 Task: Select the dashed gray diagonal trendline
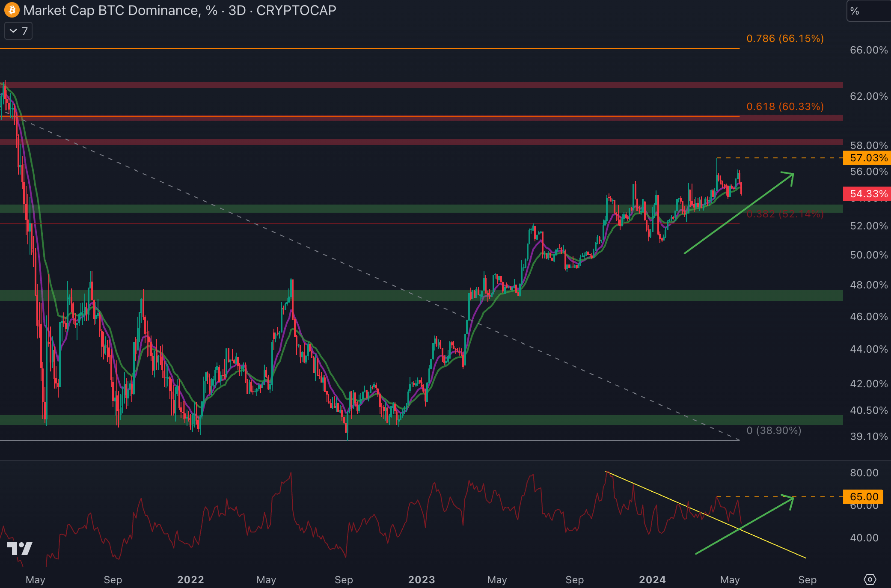coord(342,263)
